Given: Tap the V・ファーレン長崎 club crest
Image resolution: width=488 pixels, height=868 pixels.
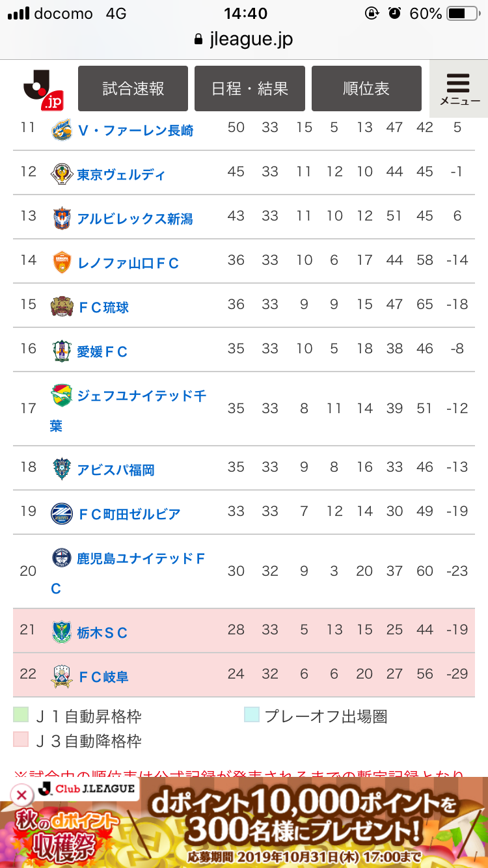Looking at the screenshot, I should (x=62, y=129).
